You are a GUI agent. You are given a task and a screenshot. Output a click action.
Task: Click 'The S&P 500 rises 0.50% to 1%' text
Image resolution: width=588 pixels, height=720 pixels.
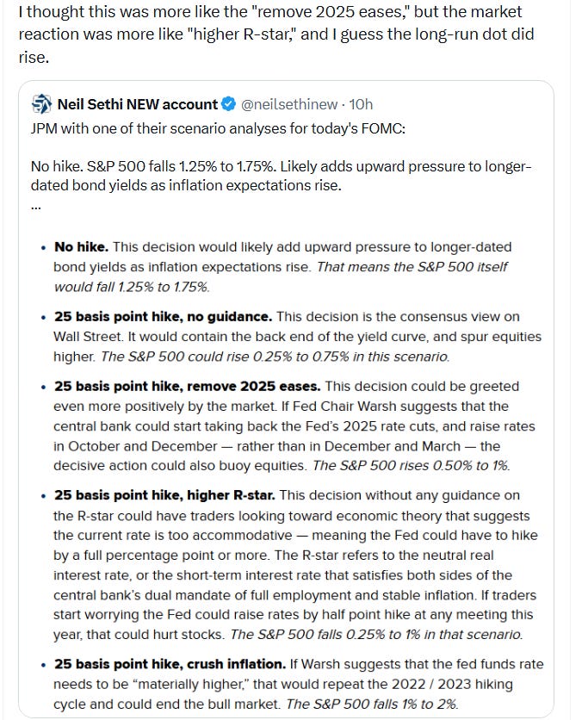pos(412,466)
